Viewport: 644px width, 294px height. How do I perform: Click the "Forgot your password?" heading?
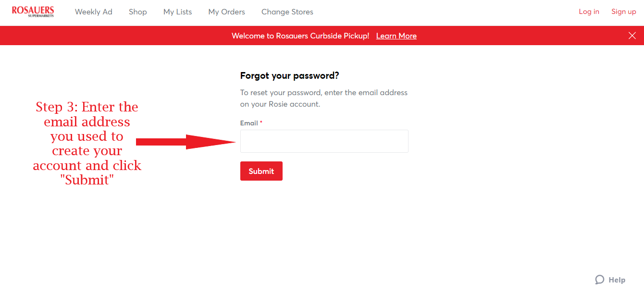[x=289, y=75]
